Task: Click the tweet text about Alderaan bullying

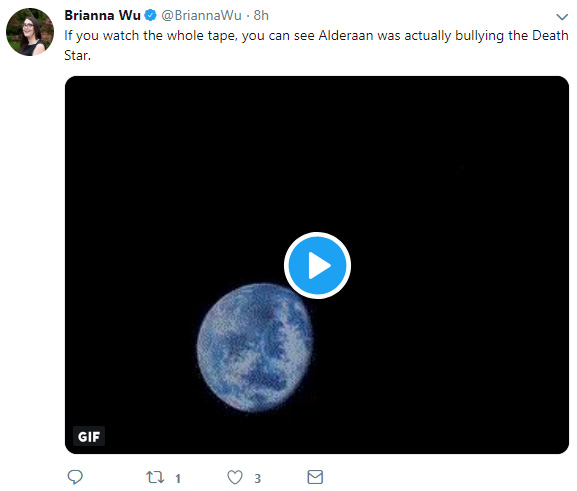Action: 316,45
